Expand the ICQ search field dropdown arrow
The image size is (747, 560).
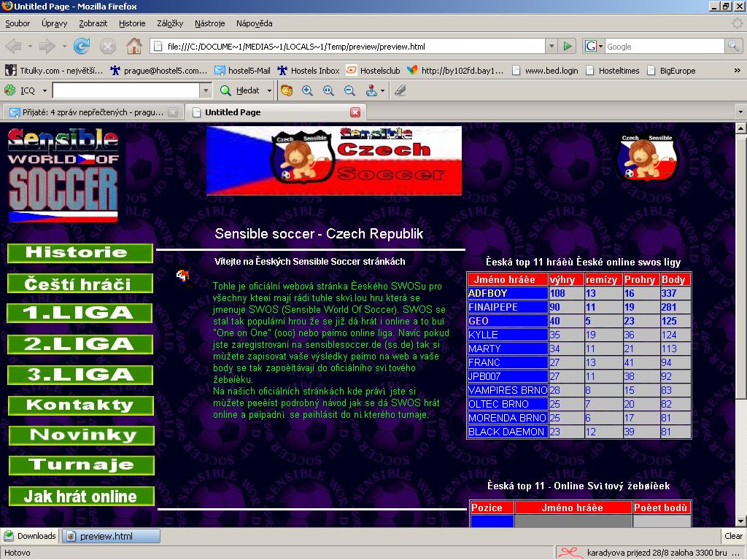tap(206, 90)
